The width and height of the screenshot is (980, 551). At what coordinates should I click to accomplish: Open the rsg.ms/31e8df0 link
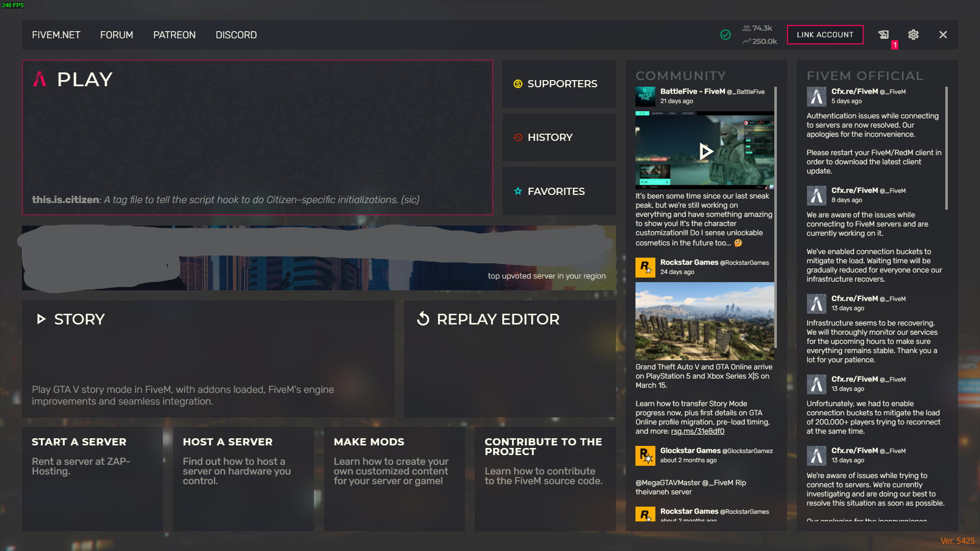tap(697, 432)
